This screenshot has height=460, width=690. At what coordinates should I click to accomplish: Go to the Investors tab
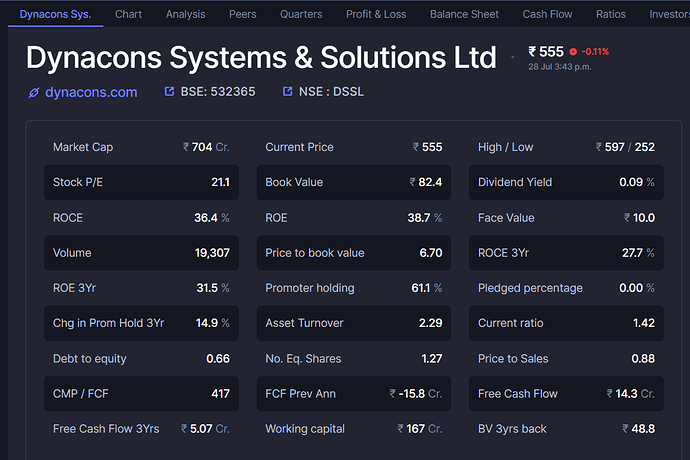[668, 14]
